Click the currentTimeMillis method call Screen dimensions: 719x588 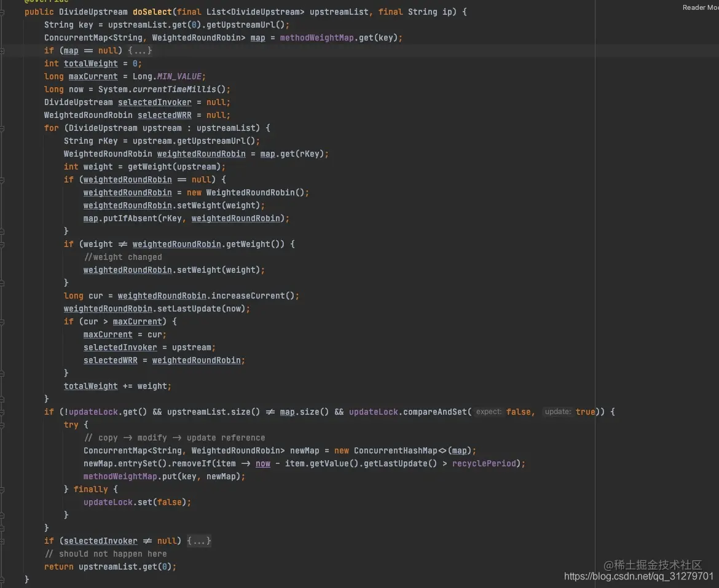tap(175, 89)
